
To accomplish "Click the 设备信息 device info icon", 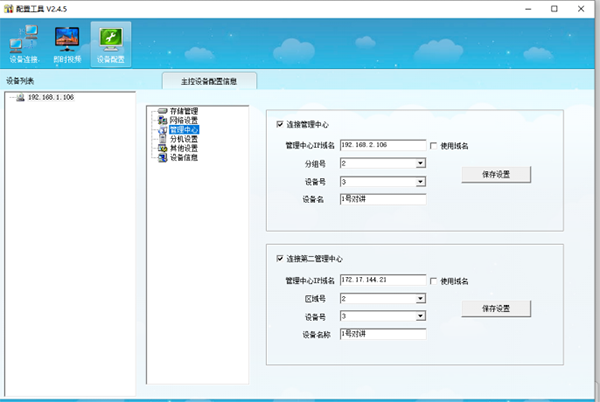I will pos(163,158).
